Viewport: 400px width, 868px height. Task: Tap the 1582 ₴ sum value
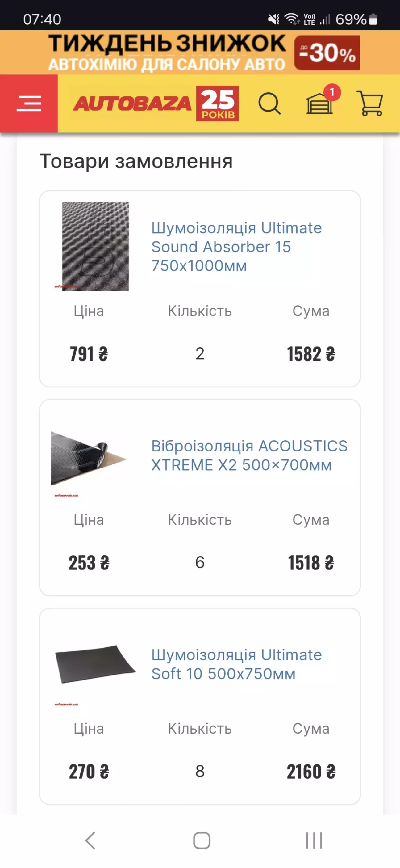(x=311, y=354)
